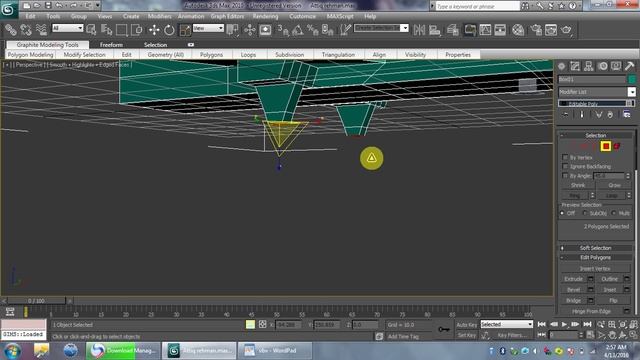The height and width of the screenshot is (360, 640).
Task: Click the Extrude button
Action: [573, 279]
